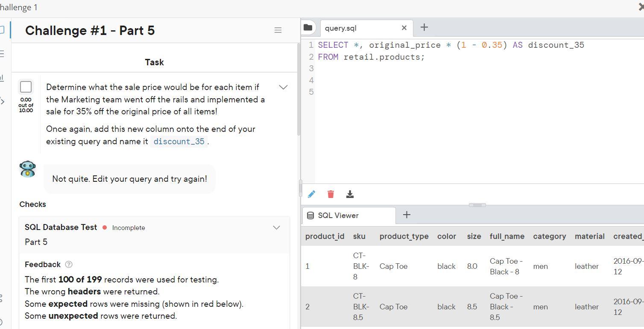Click 'leather' in the product 1 row
The height and width of the screenshot is (329, 644).
coord(586,266)
